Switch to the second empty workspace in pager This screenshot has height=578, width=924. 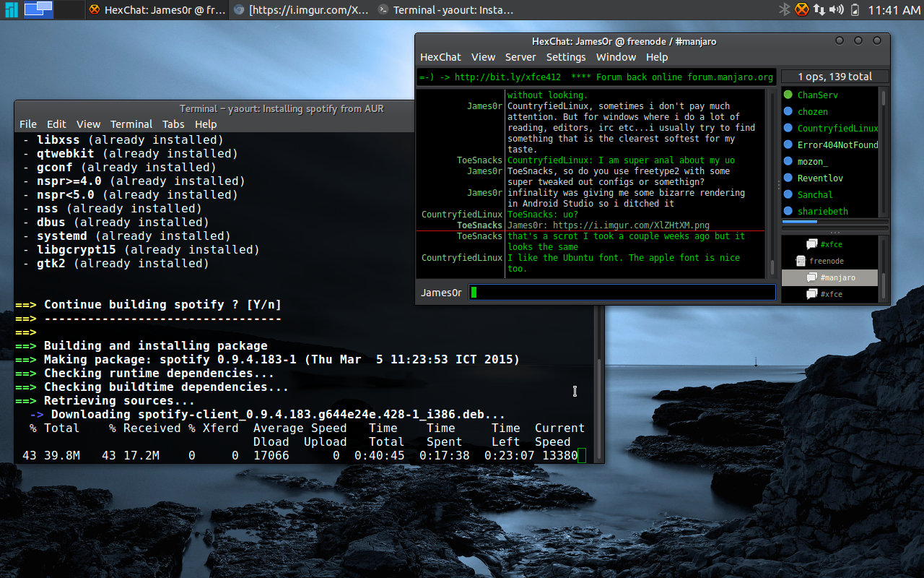[70, 9]
